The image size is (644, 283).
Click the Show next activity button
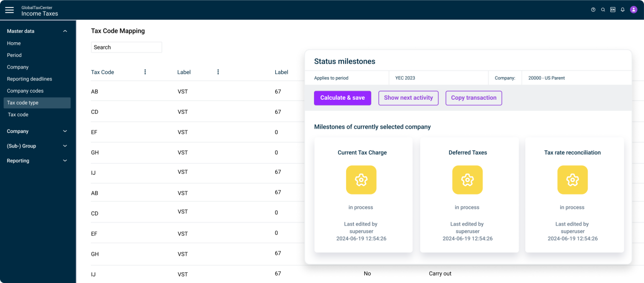[x=409, y=98]
